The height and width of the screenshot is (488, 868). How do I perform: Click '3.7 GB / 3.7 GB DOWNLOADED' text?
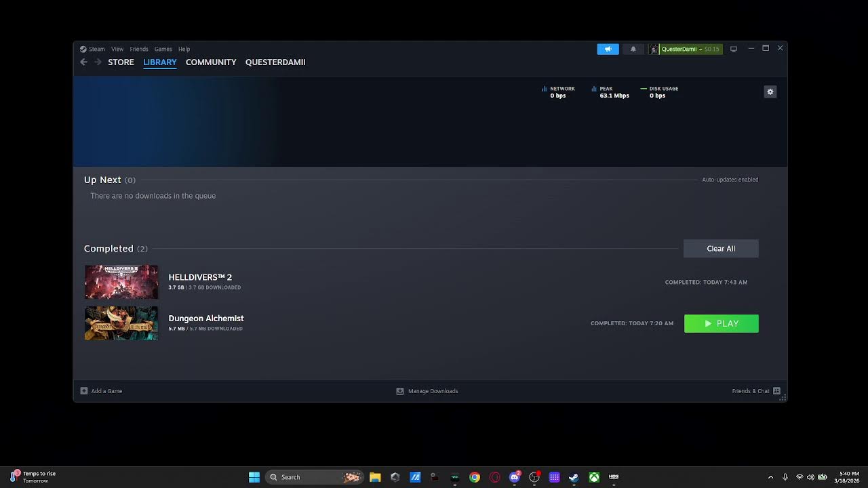205,287
